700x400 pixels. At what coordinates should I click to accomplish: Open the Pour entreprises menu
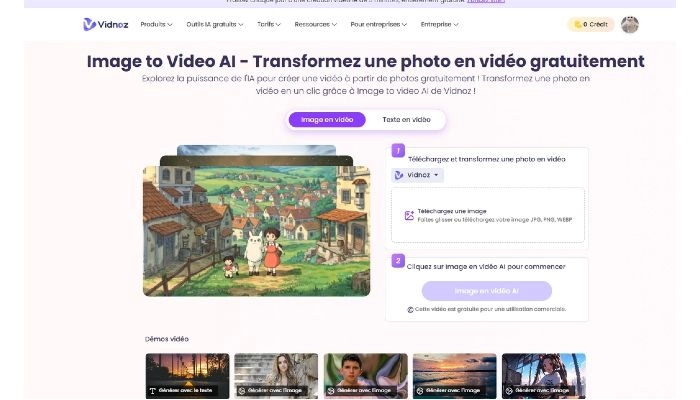(x=379, y=24)
